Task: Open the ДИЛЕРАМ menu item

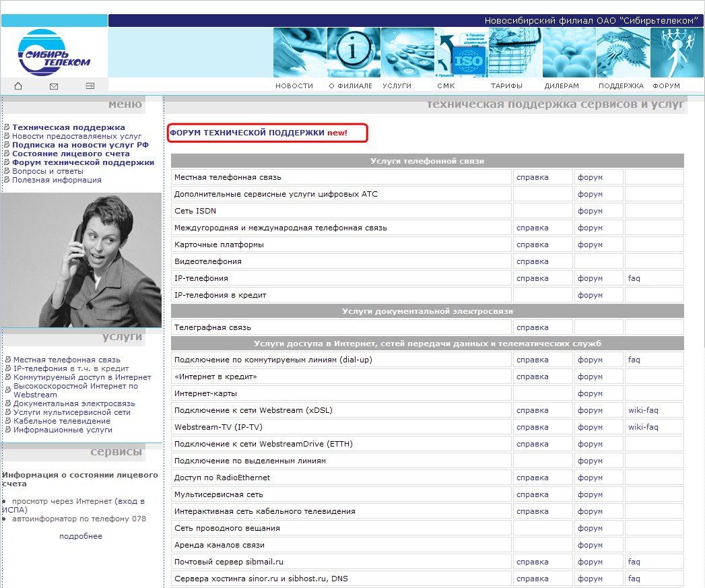Action: pyautogui.click(x=562, y=86)
